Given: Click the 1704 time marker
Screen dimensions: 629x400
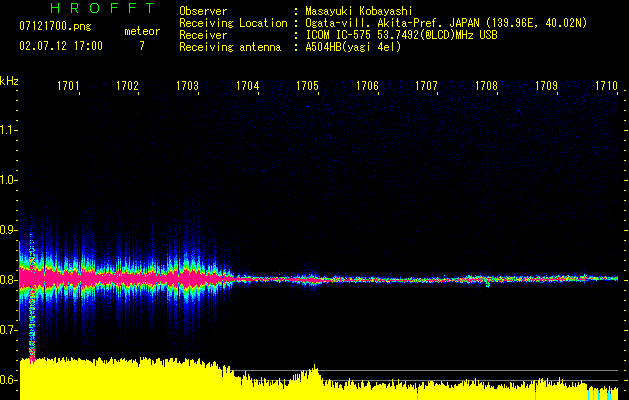Looking at the screenshot, I should tap(248, 86).
